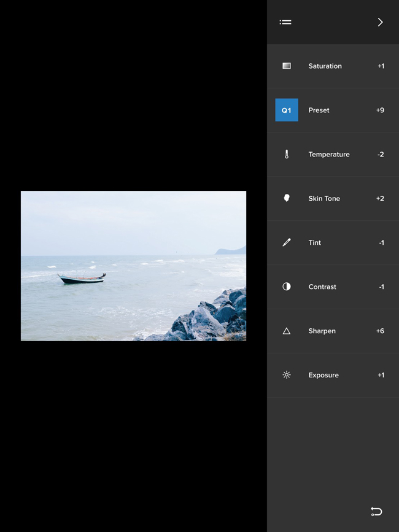
Task: Click the Exposure value +1
Action: 381,375
